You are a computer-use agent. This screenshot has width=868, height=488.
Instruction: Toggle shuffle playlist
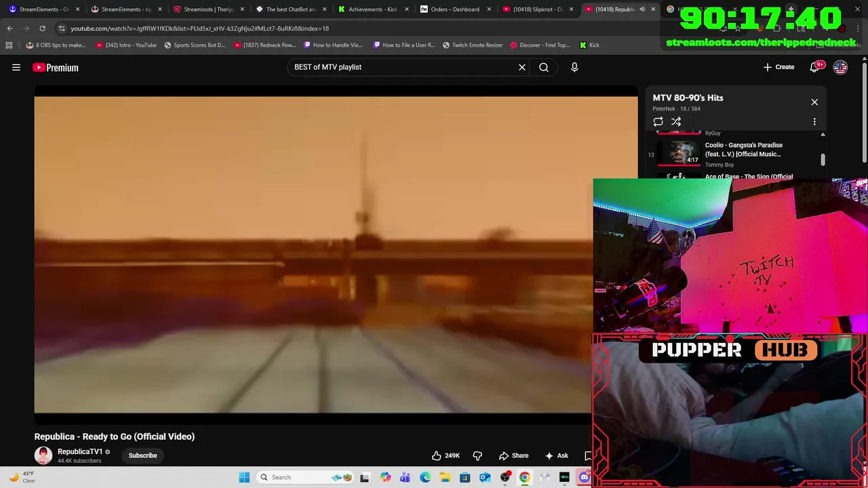(x=676, y=122)
